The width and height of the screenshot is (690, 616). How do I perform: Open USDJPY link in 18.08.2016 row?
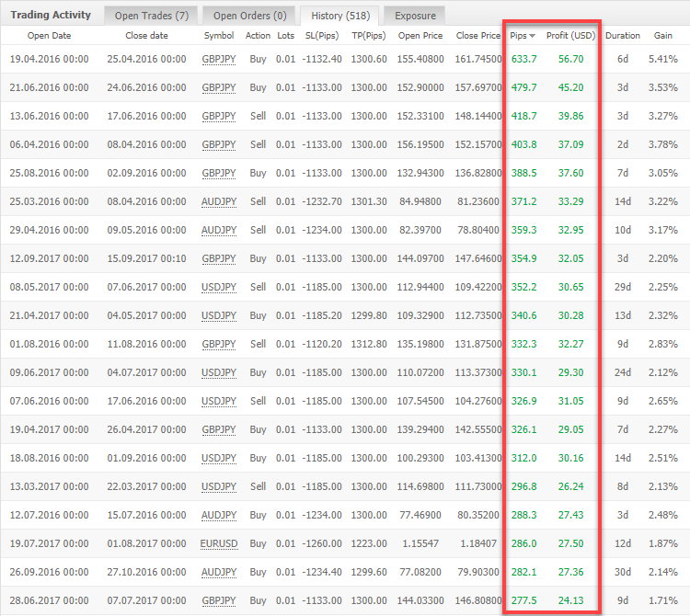pos(219,459)
